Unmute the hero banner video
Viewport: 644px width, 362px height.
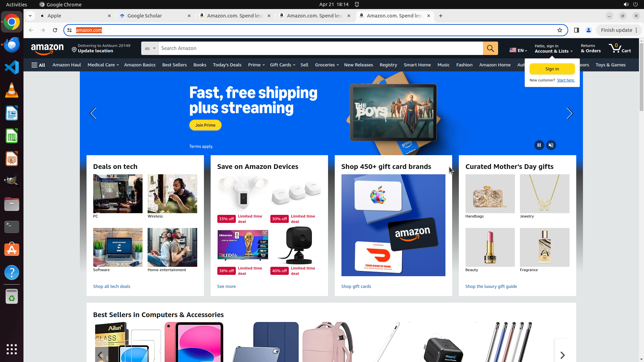551,145
